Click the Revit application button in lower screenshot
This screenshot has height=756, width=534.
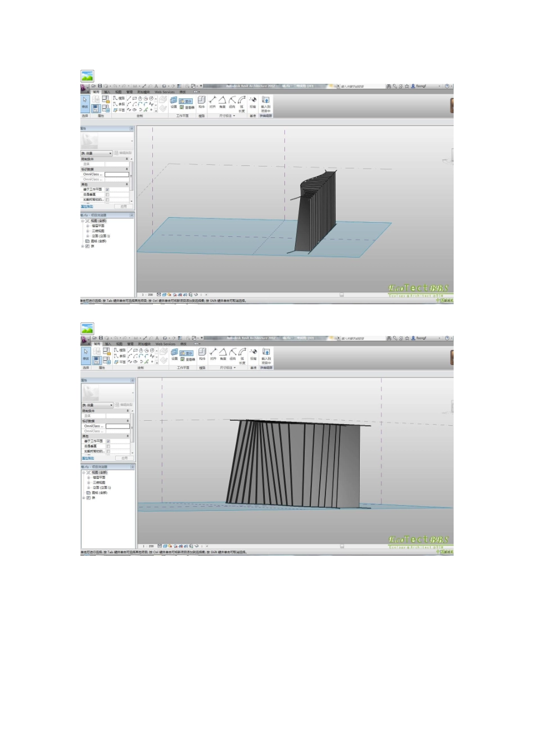(84, 340)
